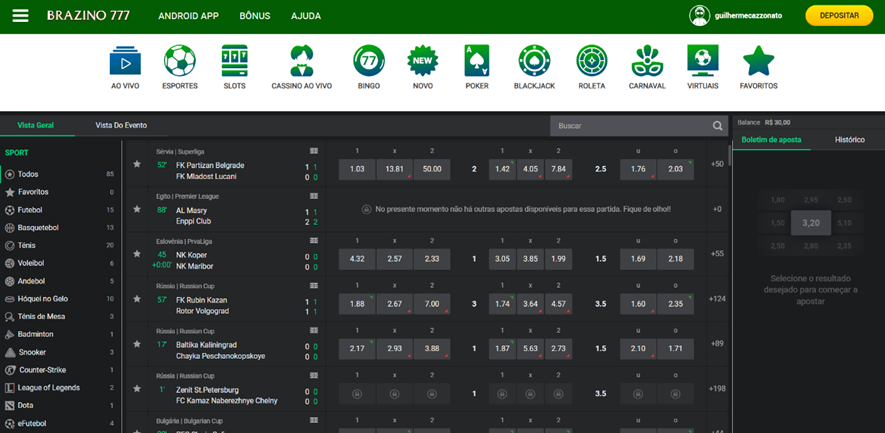
Task: Favorite the Zenit St.Petersburg match star
Action: pos(137,388)
